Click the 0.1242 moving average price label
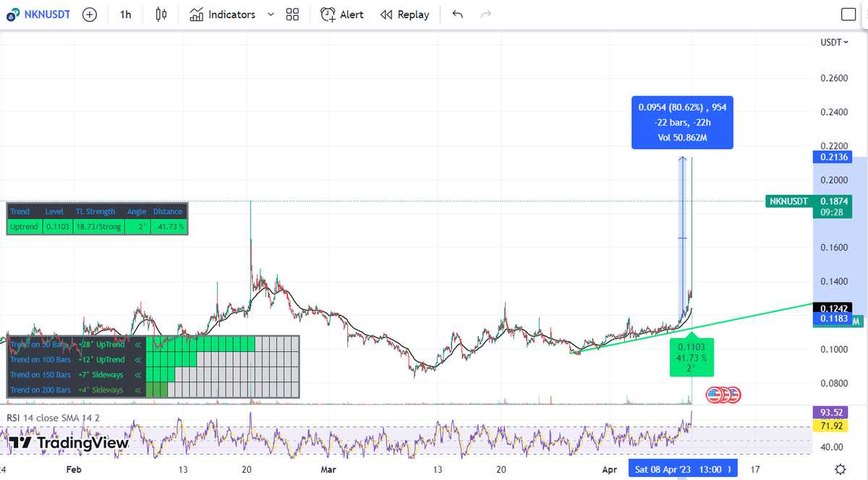Viewport: 868px width, 480px height. click(834, 308)
